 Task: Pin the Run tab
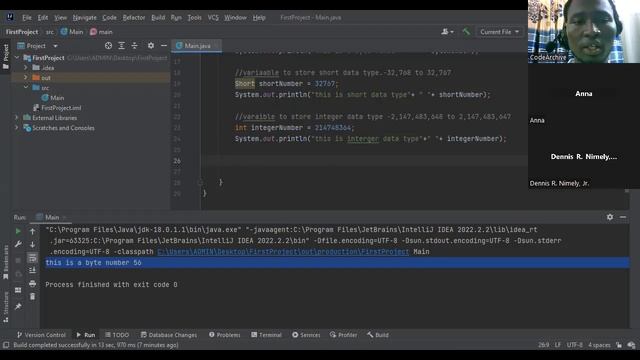pos(18,307)
